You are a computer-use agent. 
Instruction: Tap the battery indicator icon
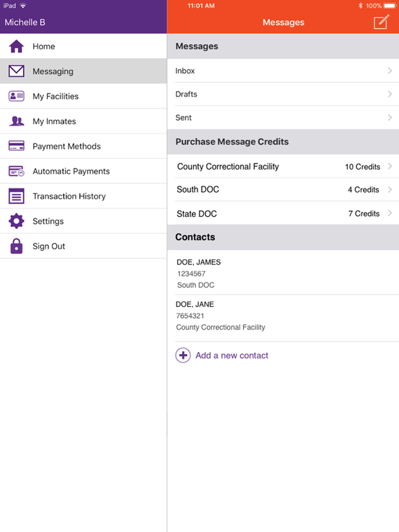click(390, 6)
